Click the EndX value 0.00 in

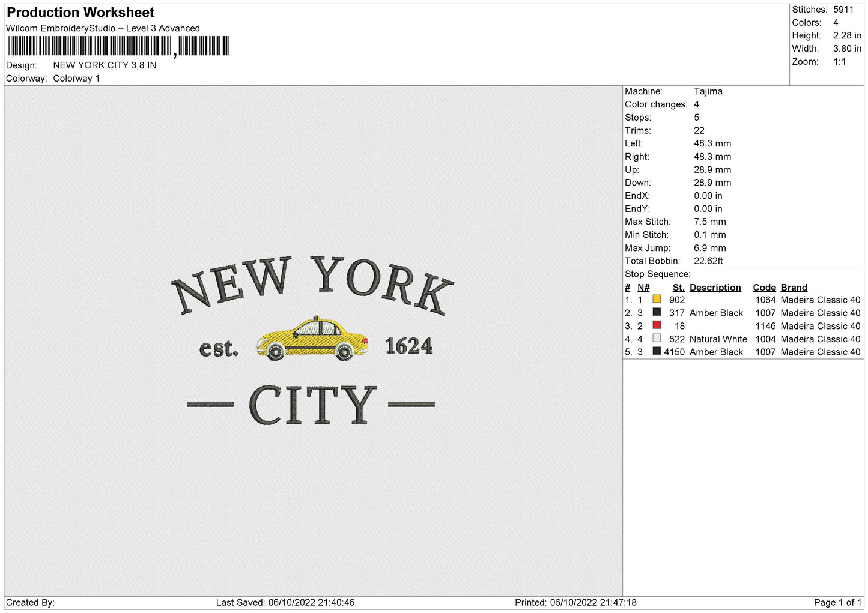coord(708,196)
